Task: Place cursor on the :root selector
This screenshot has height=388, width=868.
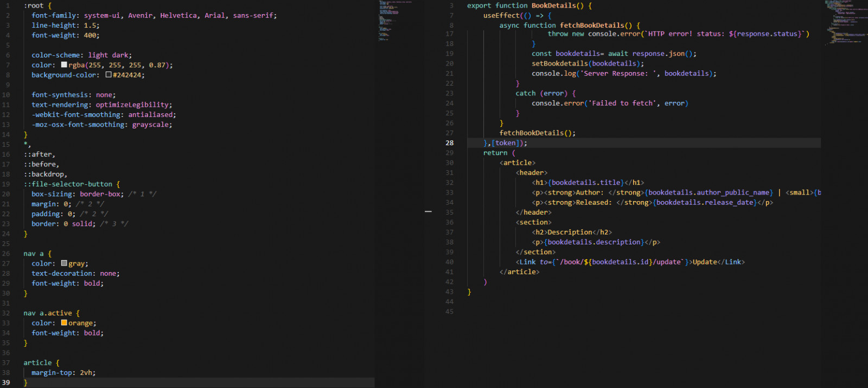Action: tap(34, 5)
